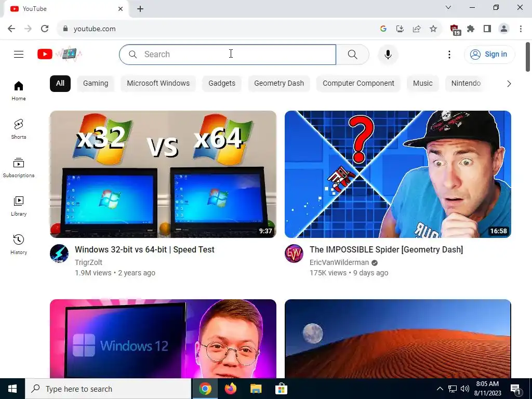Click the taskbar search box
The image size is (532, 399).
[108, 389]
